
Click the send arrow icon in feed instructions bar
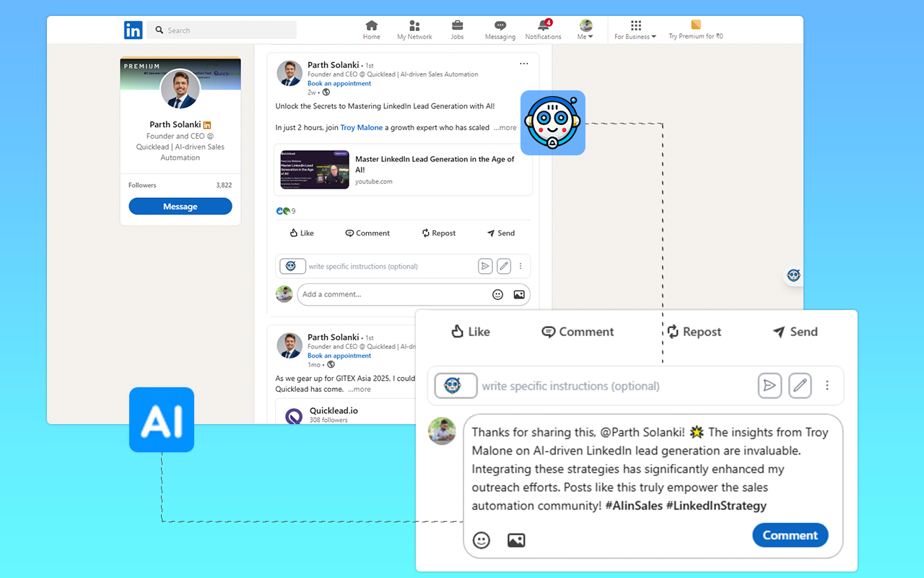tap(485, 266)
